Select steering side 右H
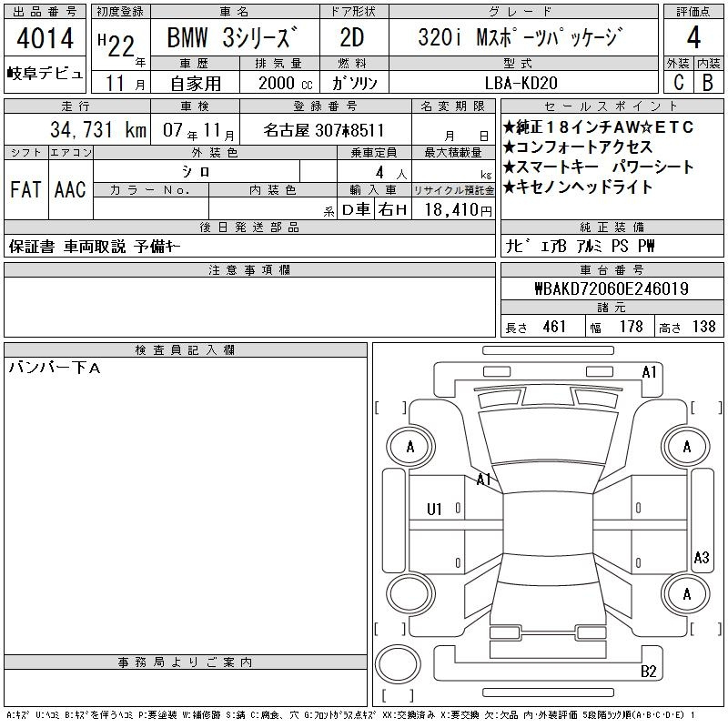This screenshot has width=728, height=728. point(393,210)
